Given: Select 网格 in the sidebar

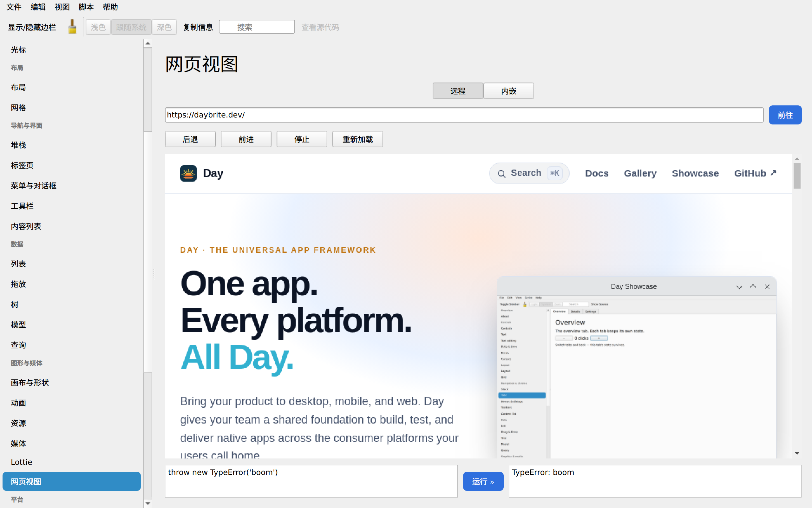Looking at the screenshot, I should tap(71, 108).
